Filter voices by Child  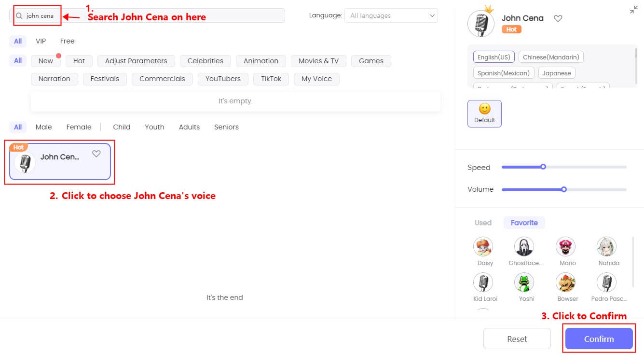(x=122, y=127)
